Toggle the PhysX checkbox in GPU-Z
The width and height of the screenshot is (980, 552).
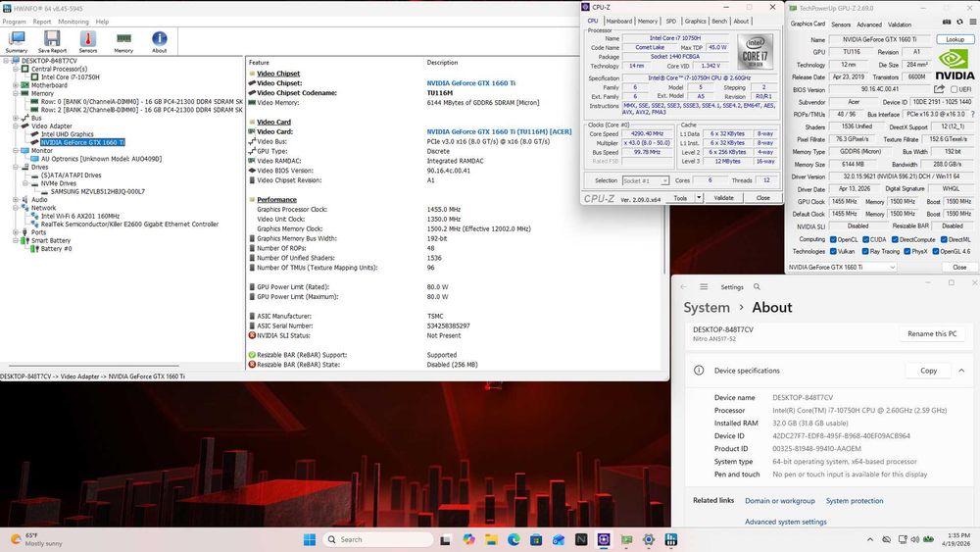pyautogui.click(x=906, y=251)
